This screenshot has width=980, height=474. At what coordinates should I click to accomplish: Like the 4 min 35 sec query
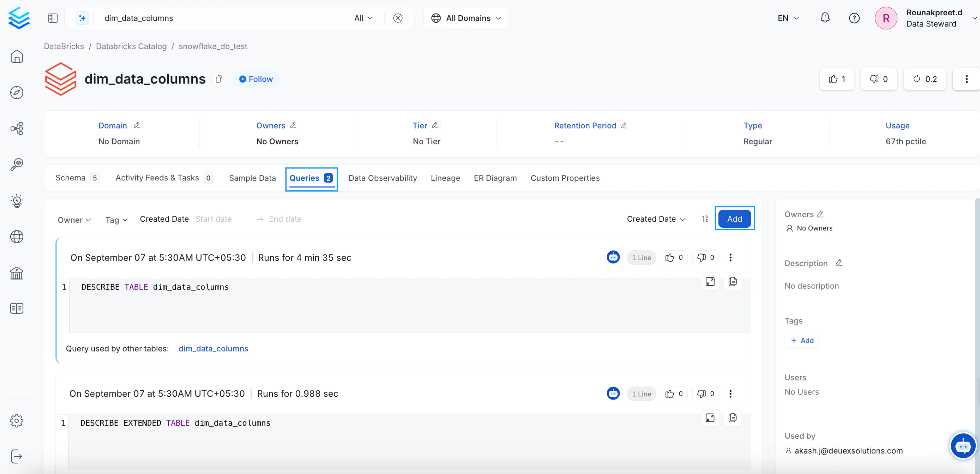[674, 258]
